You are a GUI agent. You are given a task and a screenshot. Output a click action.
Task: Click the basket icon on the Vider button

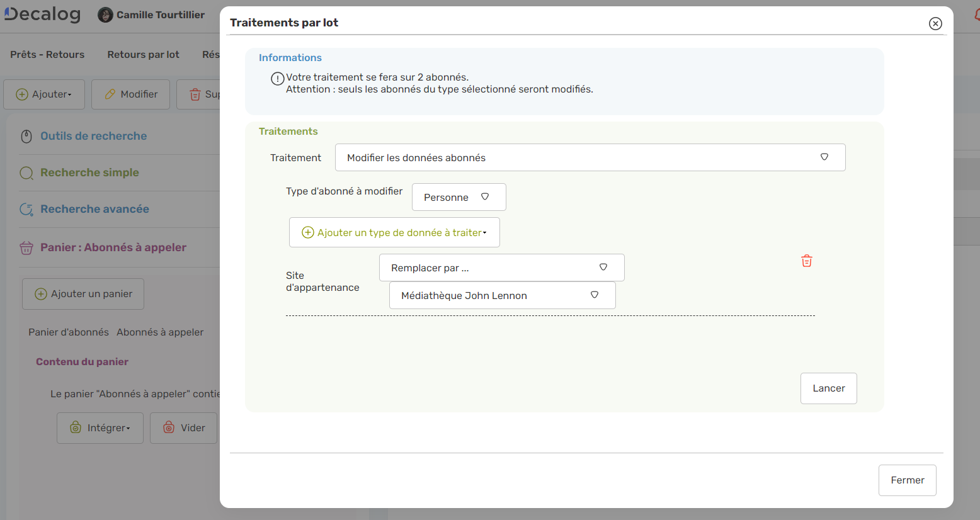[x=168, y=427]
